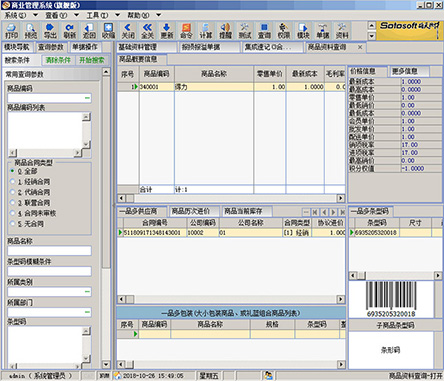Click the 全关 close-all icon
The image size is (444, 381).
click(147, 31)
